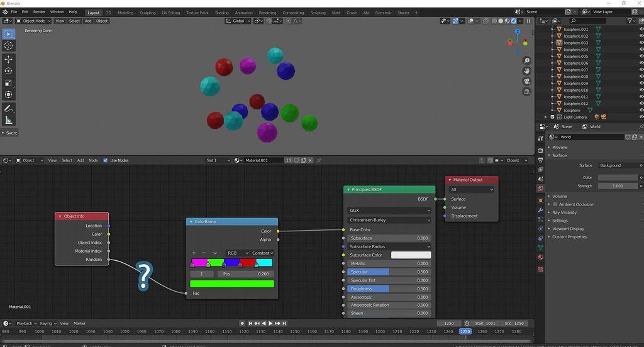Viewport: 644px width, 347px height.
Task: Click the World Strength value field
Action: click(618, 186)
